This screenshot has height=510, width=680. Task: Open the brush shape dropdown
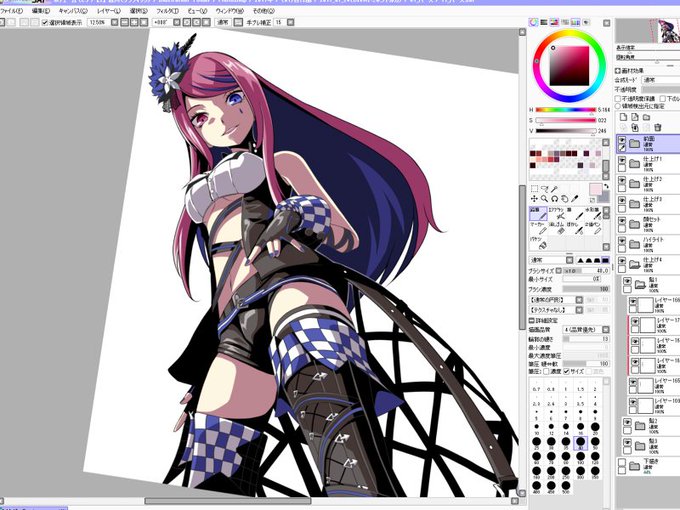(x=579, y=300)
